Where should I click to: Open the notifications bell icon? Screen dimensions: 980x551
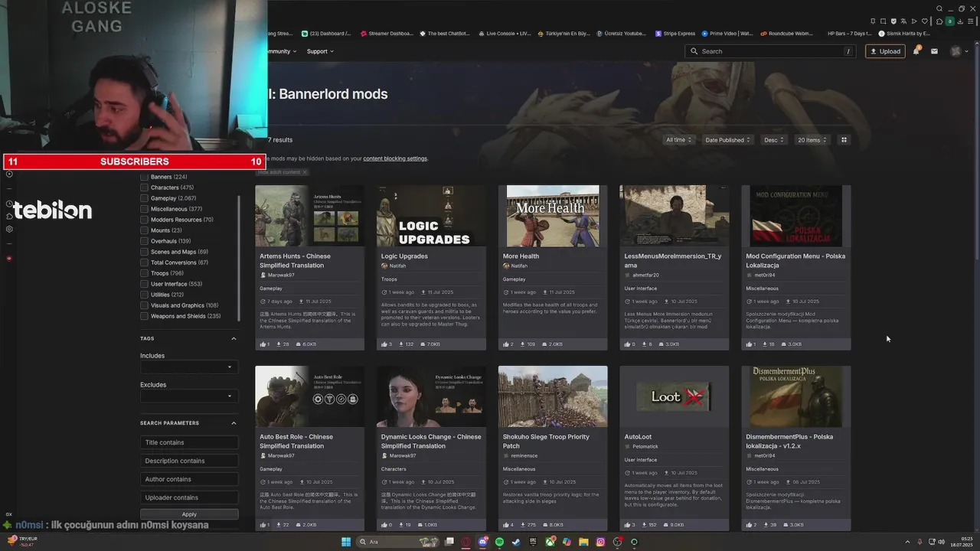(916, 51)
